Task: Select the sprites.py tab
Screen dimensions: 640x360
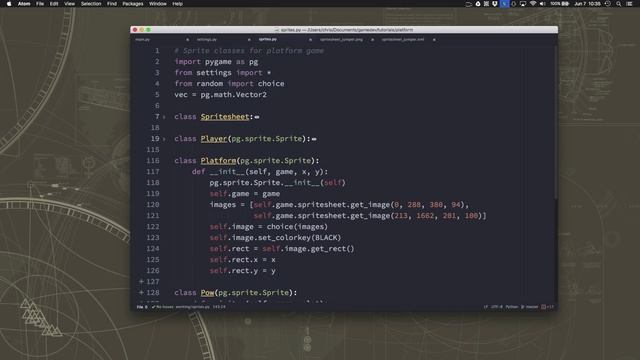Action: pos(268,40)
